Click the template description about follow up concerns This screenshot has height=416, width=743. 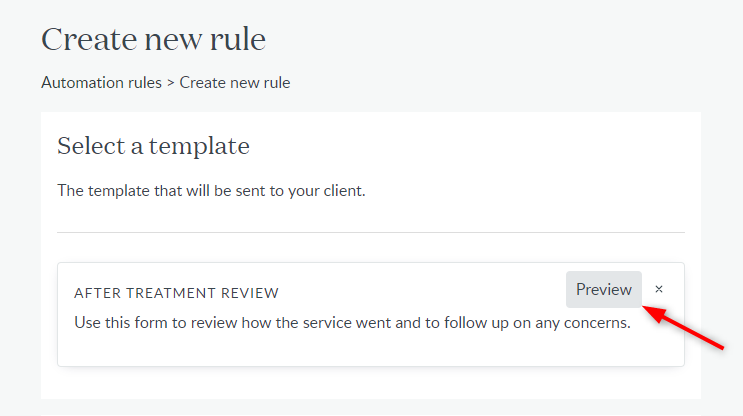pyautogui.click(x=353, y=323)
